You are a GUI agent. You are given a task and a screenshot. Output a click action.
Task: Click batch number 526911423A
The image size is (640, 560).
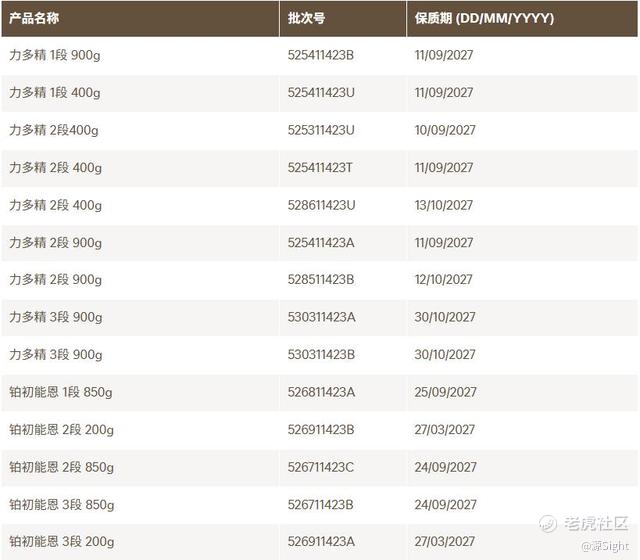coord(321,542)
